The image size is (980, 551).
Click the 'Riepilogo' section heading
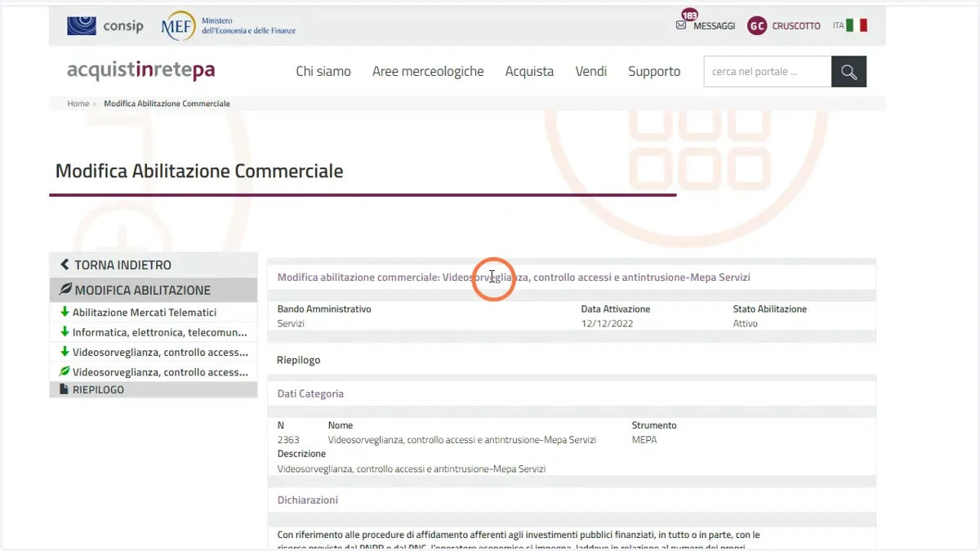[299, 360]
